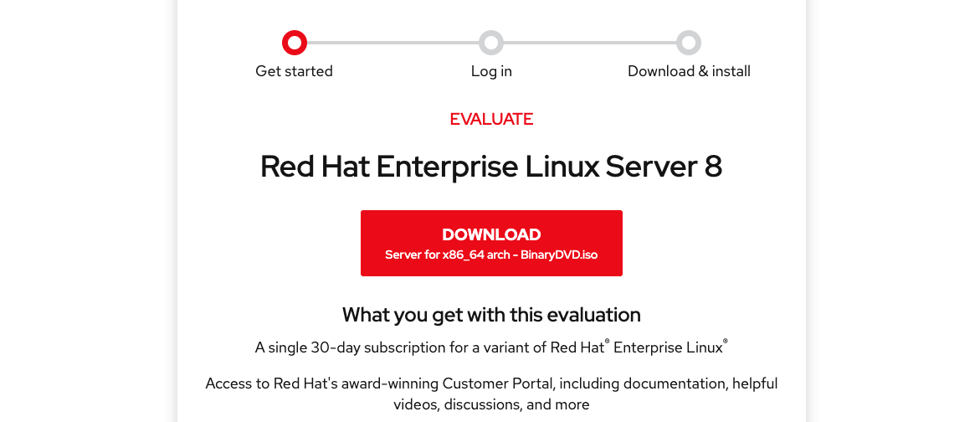Click the red DOWNLOAD BinaryDVD.iso button
980x422 pixels.
[491, 243]
